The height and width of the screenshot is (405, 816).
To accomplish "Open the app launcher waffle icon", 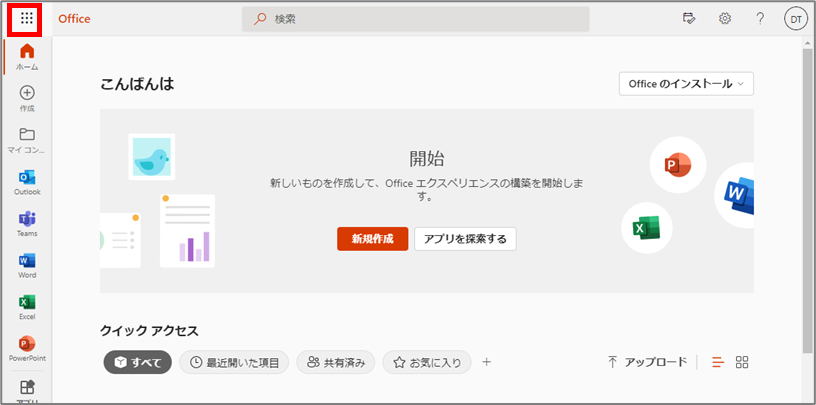I will 27,19.
